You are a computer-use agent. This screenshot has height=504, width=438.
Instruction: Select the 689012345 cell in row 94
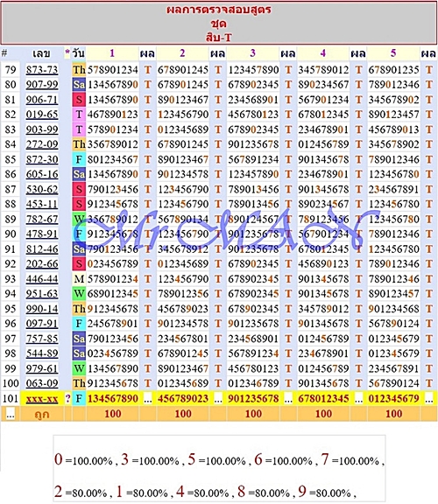(x=113, y=294)
